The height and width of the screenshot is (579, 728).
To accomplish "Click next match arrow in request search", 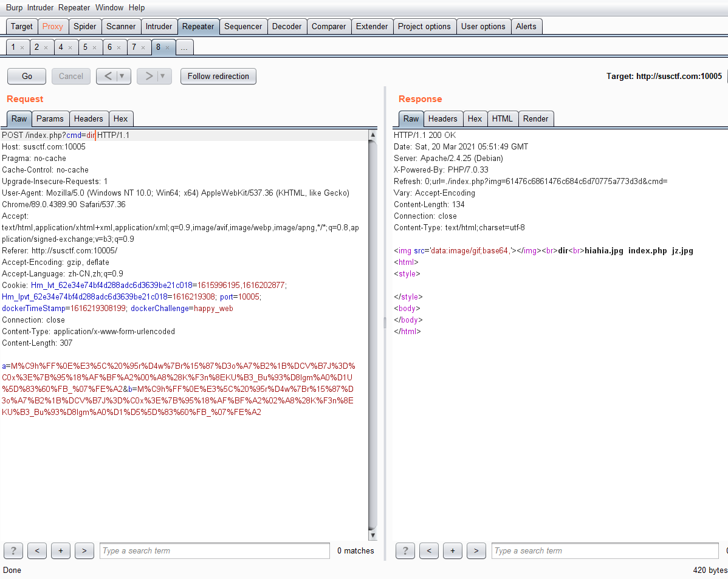I will click(84, 551).
